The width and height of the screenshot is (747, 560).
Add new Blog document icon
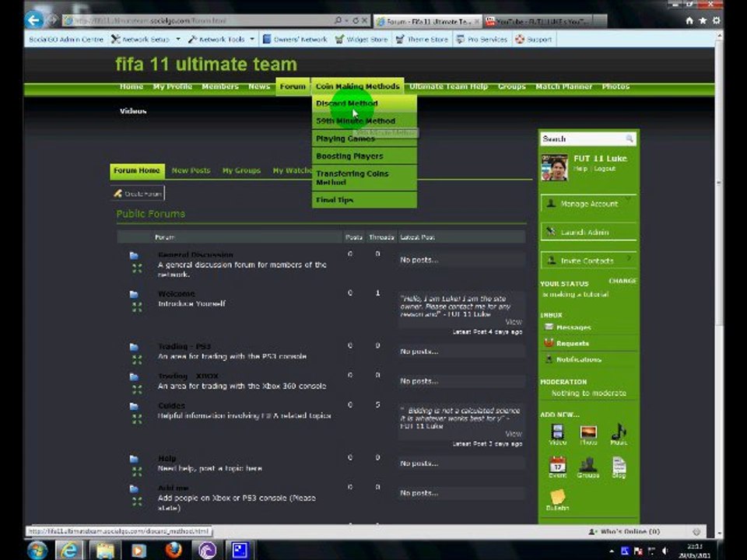coord(619,464)
